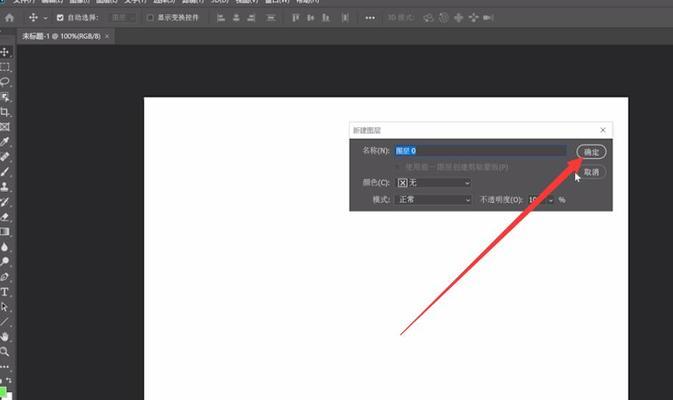Open the auto-select layer/group dropdown

click(x=123, y=18)
